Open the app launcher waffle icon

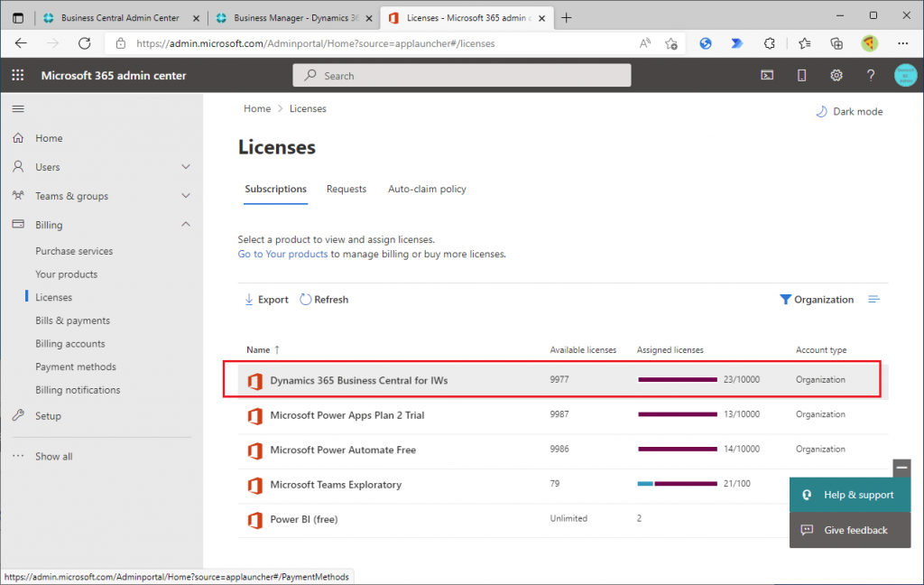point(18,75)
